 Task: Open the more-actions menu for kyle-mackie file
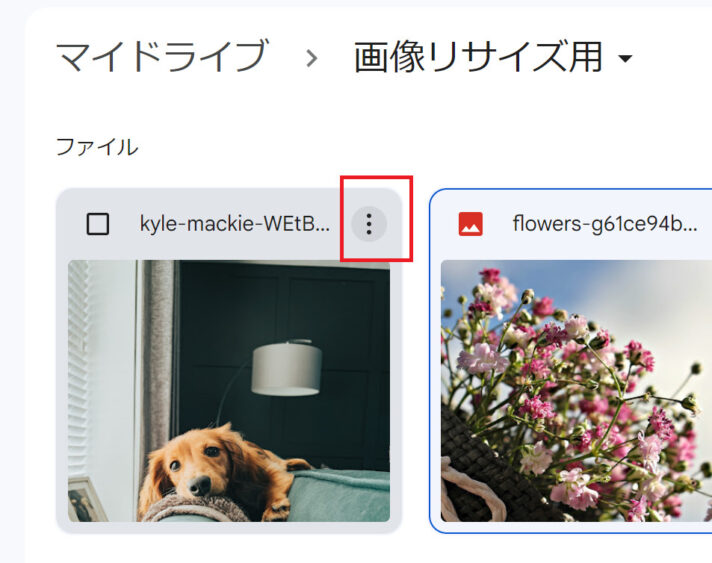point(369,224)
